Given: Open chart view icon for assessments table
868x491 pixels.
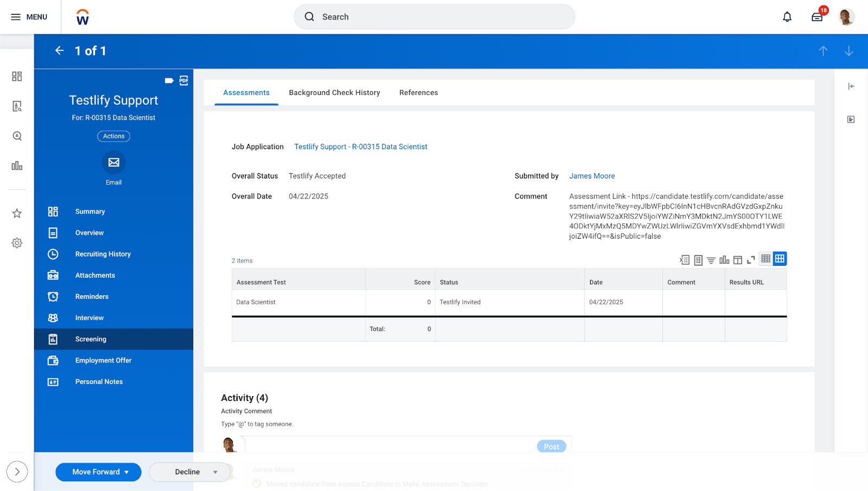Looking at the screenshot, I should 724,260.
